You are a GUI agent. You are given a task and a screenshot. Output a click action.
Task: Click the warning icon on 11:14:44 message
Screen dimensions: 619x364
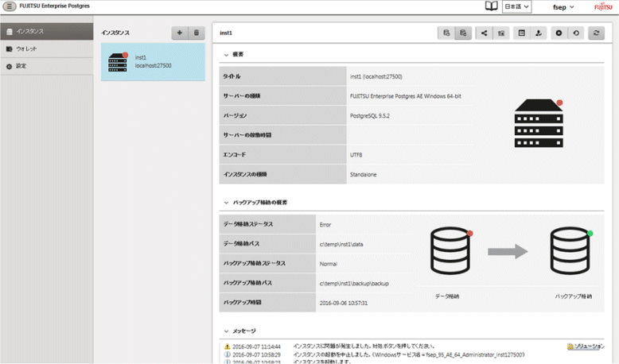coord(227,347)
